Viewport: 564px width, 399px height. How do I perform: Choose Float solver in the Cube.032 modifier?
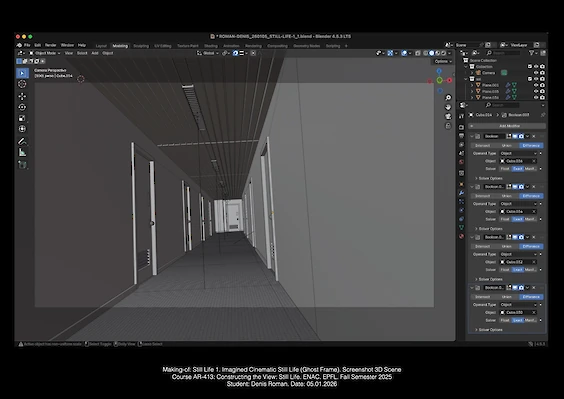pos(505,269)
